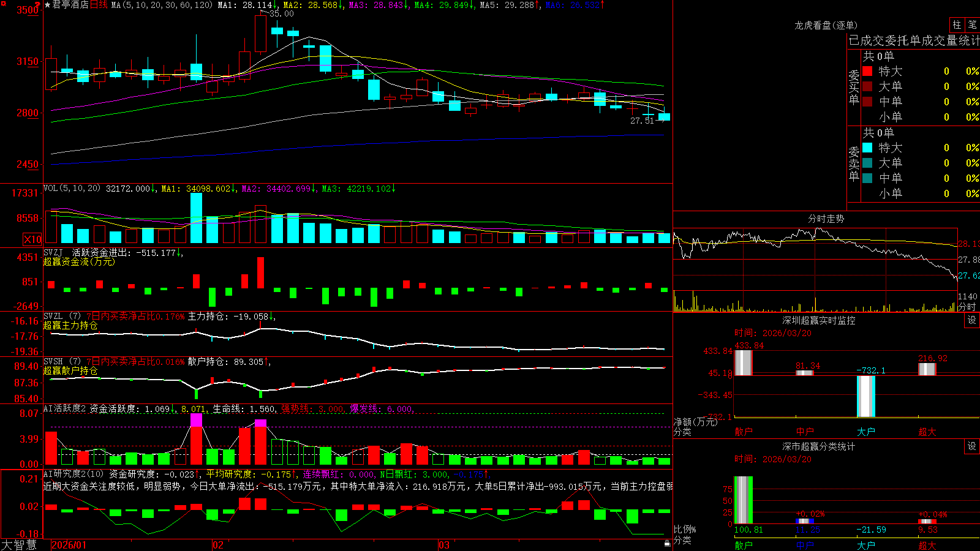Click the 03 month marker on date axis
This screenshot has height=551, width=980.
(x=444, y=545)
